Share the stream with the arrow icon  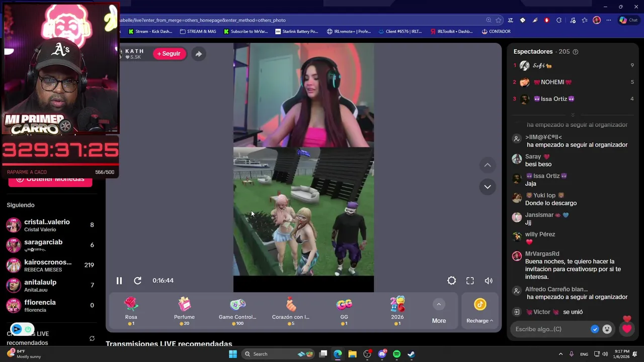pyautogui.click(x=199, y=54)
